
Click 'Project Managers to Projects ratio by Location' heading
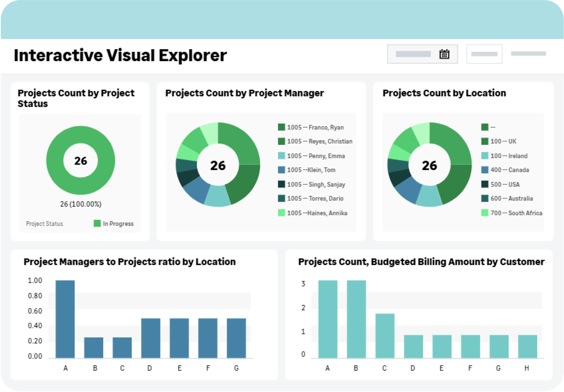pyautogui.click(x=130, y=262)
